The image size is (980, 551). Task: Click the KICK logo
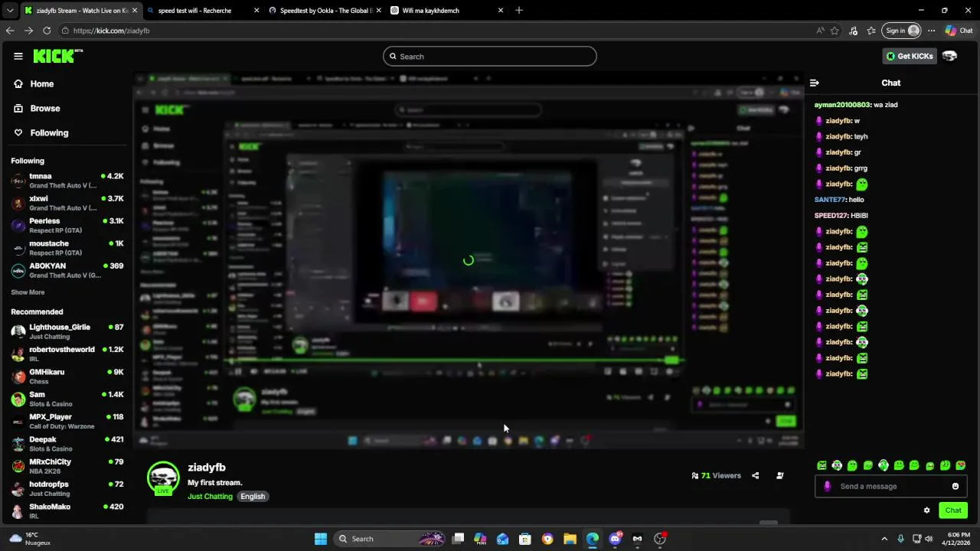(58, 56)
